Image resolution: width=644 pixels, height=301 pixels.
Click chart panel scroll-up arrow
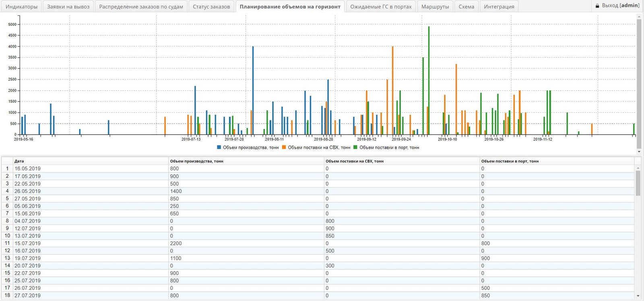pos(639,17)
